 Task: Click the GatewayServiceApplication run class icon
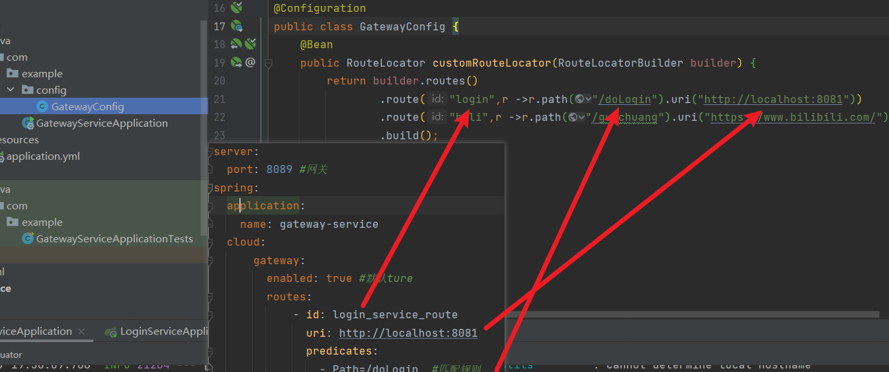tap(28, 123)
